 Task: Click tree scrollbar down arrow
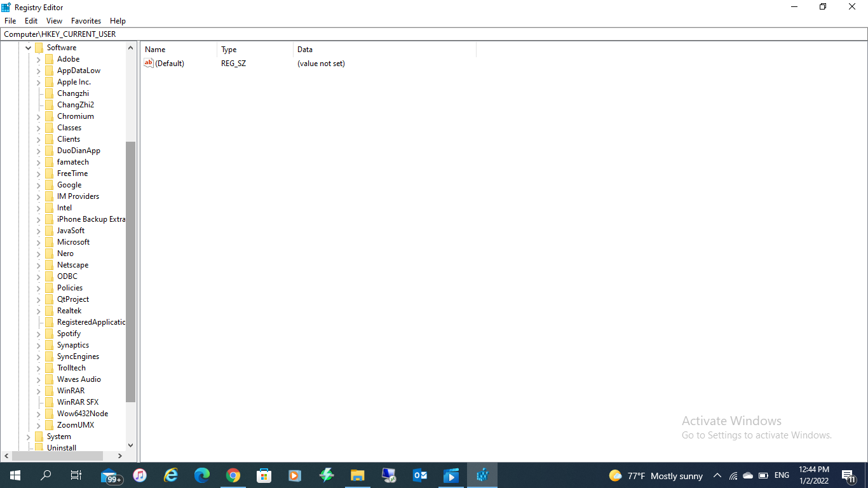click(131, 445)
